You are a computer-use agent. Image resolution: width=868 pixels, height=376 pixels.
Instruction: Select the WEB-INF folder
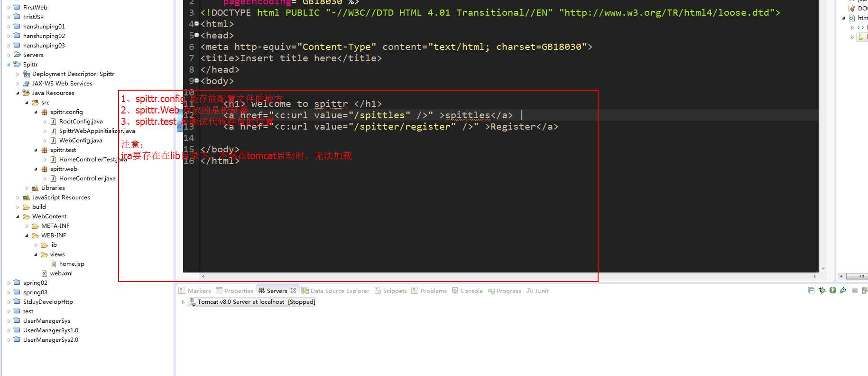coord(54,235)
